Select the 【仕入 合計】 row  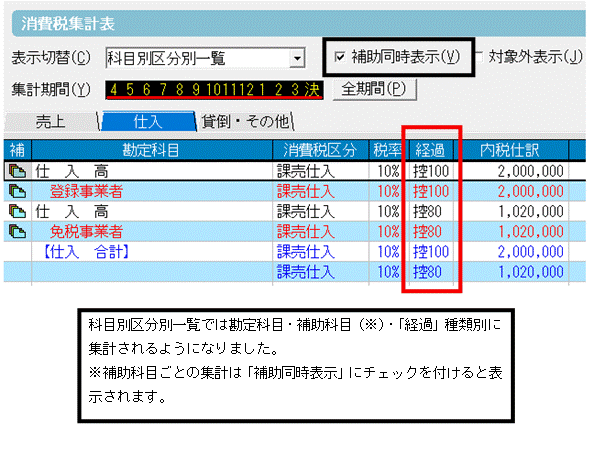(295, 252)
